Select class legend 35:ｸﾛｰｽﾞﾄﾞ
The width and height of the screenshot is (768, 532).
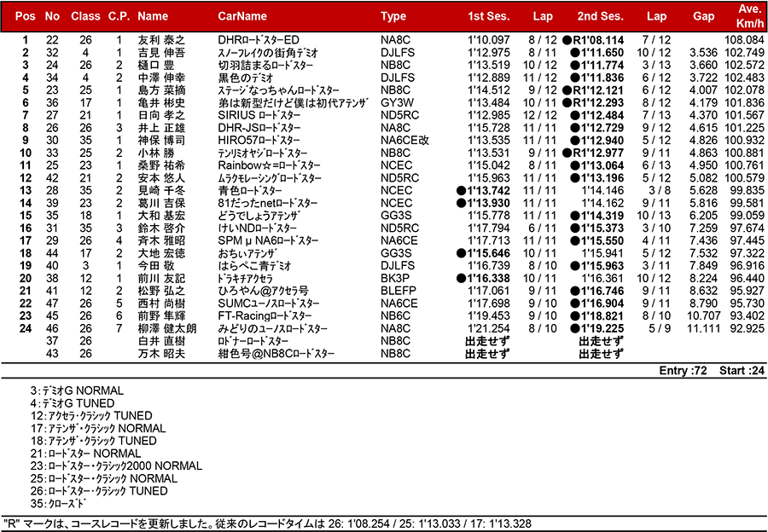point(58,504)
